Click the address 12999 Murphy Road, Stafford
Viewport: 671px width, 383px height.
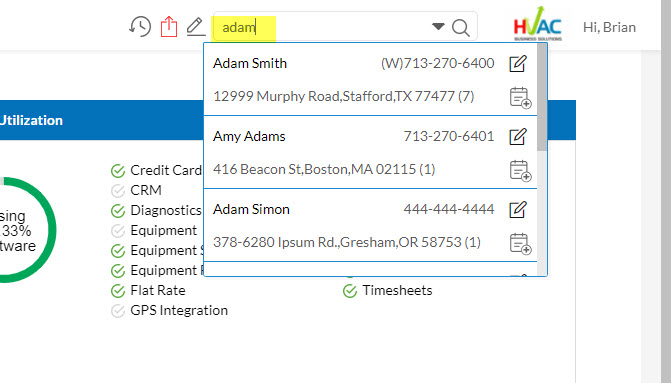click(344, 96)
